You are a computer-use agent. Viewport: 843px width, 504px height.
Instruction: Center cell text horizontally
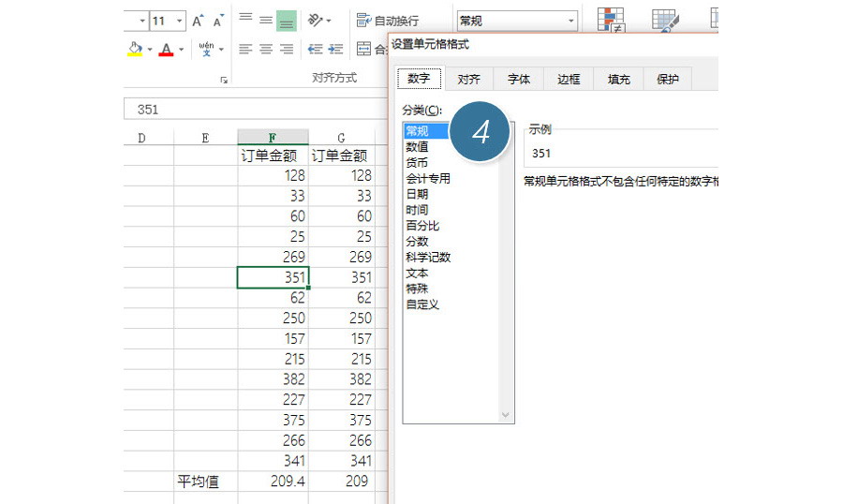click(x=266, y=50)
